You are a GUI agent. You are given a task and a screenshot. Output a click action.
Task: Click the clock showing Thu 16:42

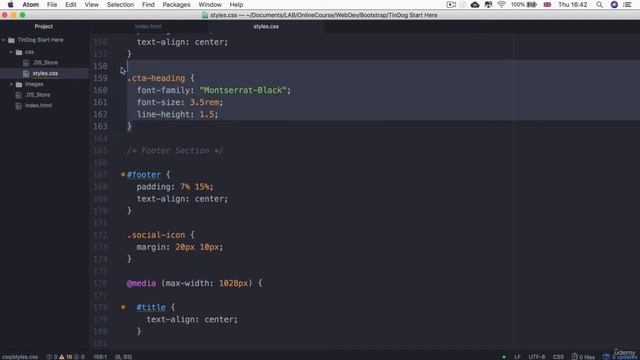573,4
